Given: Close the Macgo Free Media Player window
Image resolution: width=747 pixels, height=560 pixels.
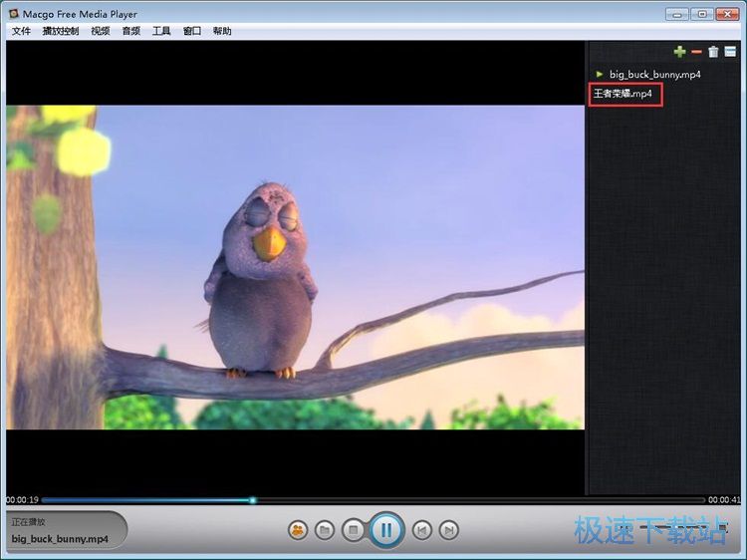Looking at the screenshot, I should pyautogui.click(x=727, y=14).
